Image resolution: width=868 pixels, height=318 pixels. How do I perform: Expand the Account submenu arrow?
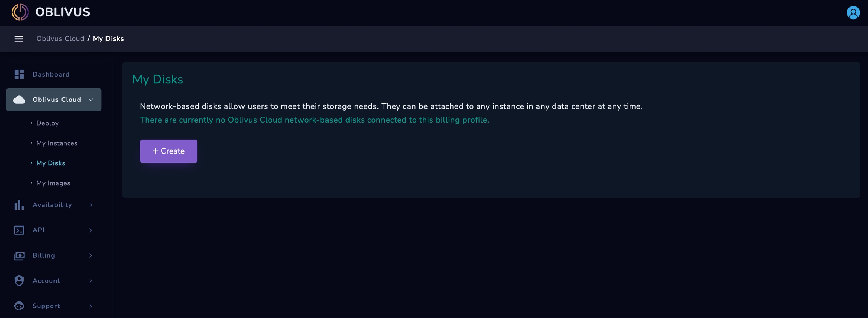[91, 281]
